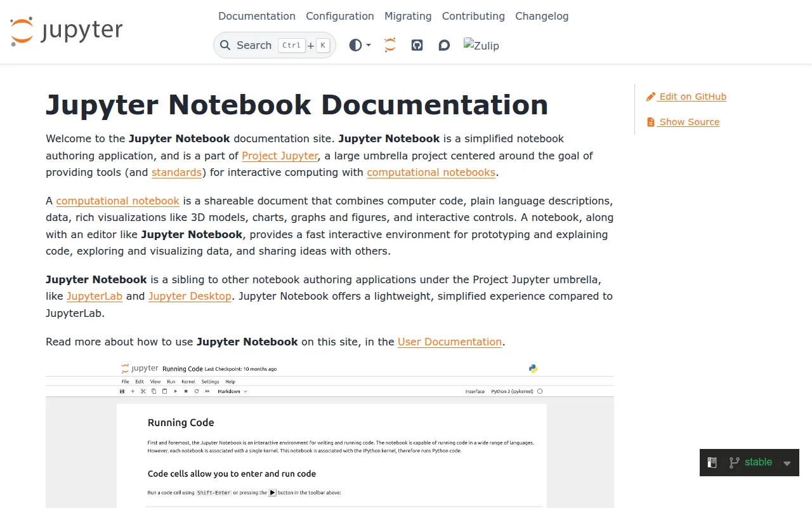Click the file icon beside Show Source

pyautogui.click(x=651, y=122)
